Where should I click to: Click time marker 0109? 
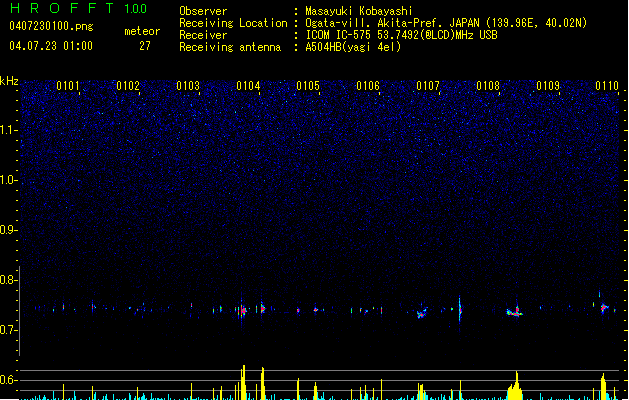pos(548,85)
